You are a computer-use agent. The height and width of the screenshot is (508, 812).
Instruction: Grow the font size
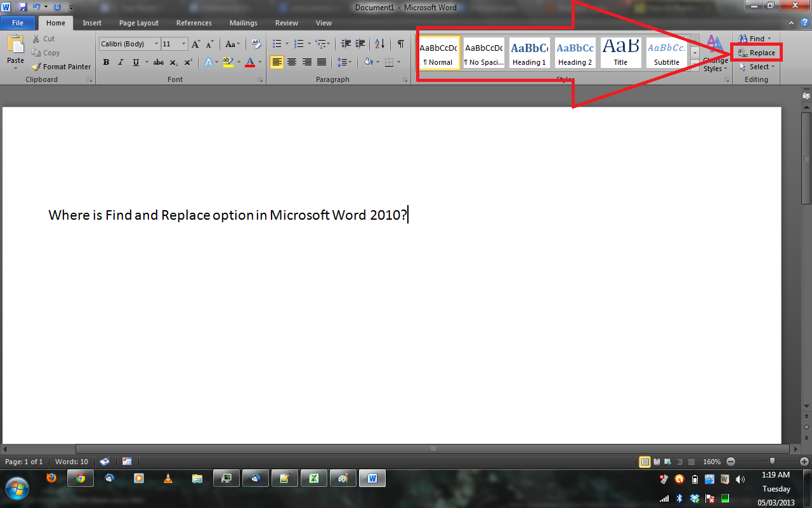pos(196,44)
